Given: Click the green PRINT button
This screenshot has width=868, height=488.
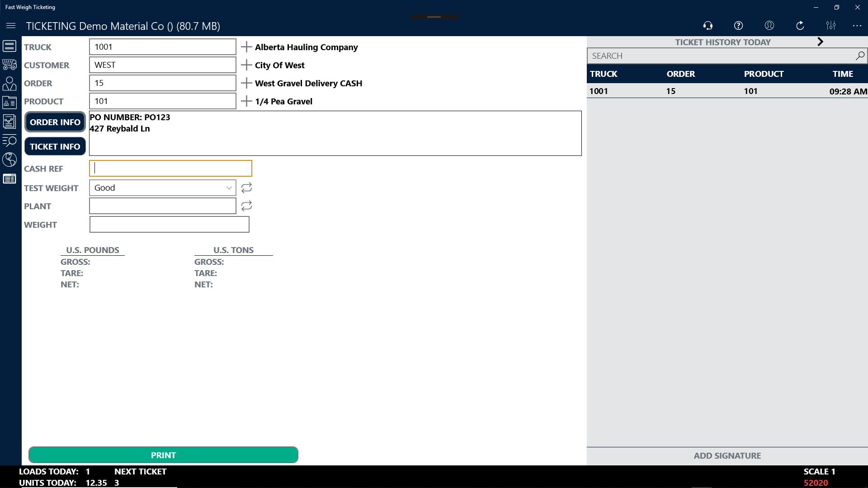Looking at the screenshot, I should point(163,455).
